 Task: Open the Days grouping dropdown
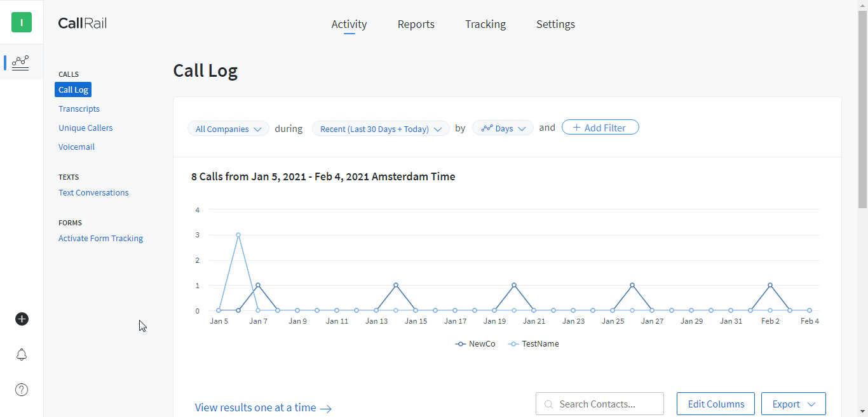[x=503, y=129]
